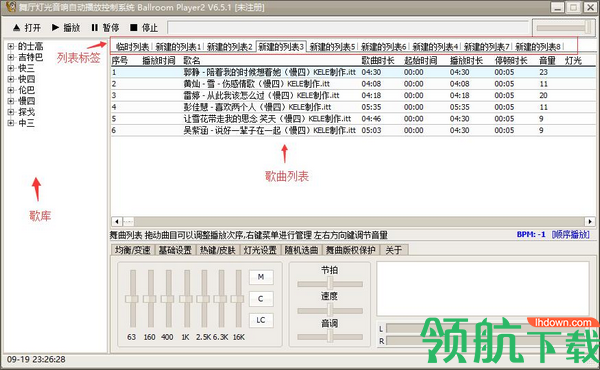Switch to the 新建的列表5 tab
This screenshot has width=600, height=370.
coord(332,47)
